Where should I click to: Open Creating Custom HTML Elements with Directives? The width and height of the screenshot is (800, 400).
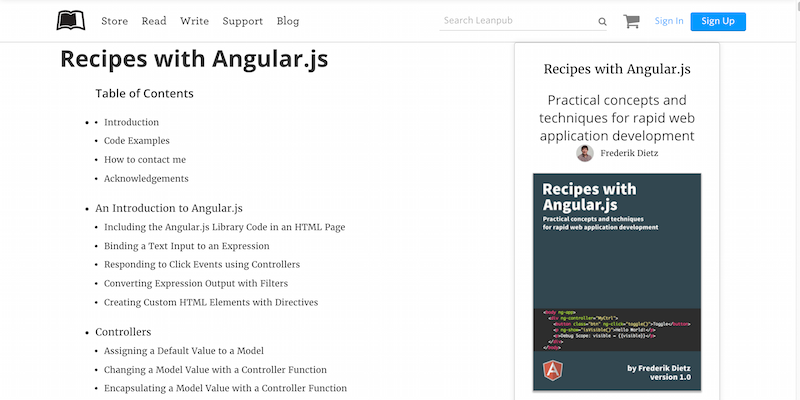coord(211,302)
